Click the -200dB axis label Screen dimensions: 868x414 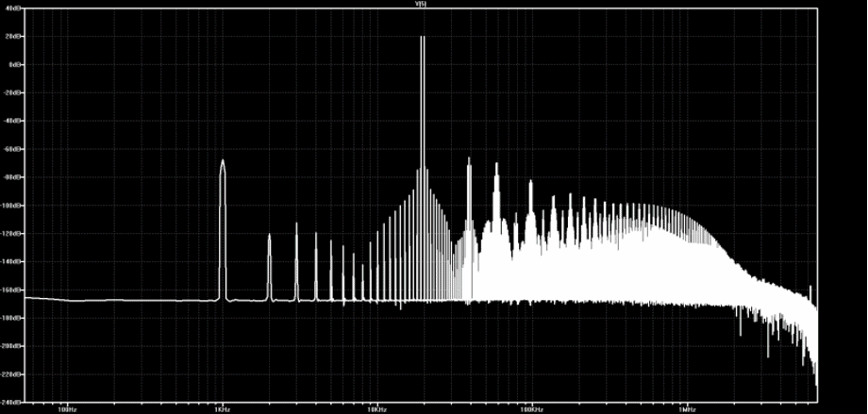12,346
